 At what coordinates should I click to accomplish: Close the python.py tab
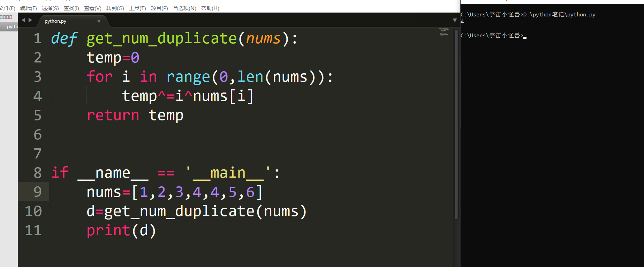99,21
